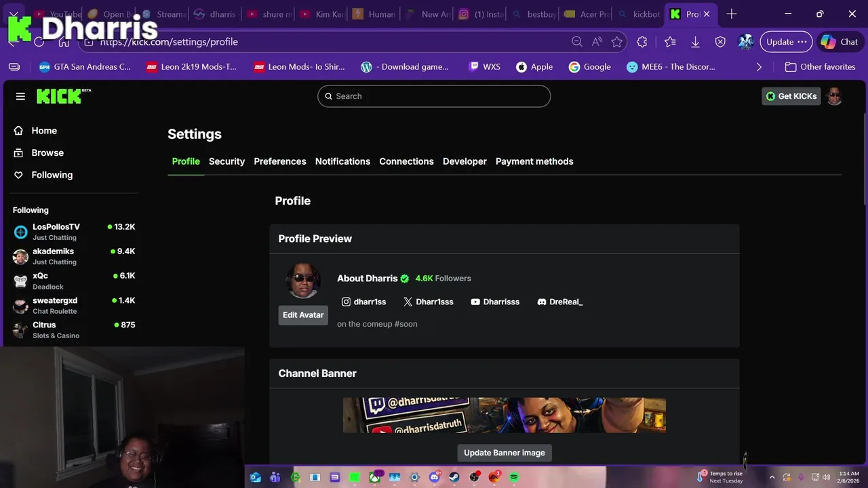Open the Kick hamburger sidebar menu

coord(20,96)
